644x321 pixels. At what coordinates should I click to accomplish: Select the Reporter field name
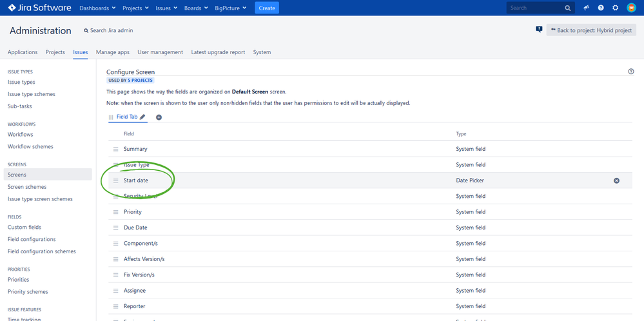(x=134, y=306)
